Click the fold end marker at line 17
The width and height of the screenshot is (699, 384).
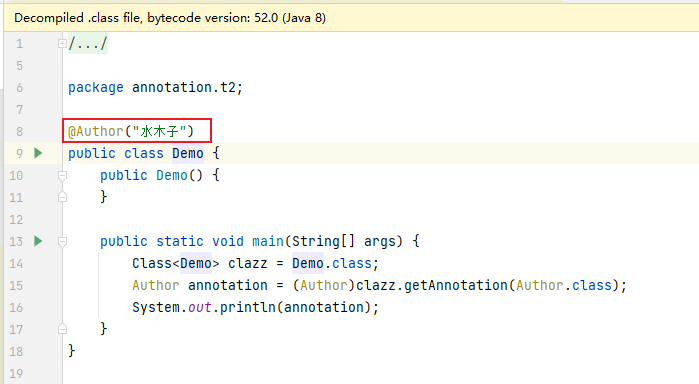pyautogui.click(x=62, y=329)
